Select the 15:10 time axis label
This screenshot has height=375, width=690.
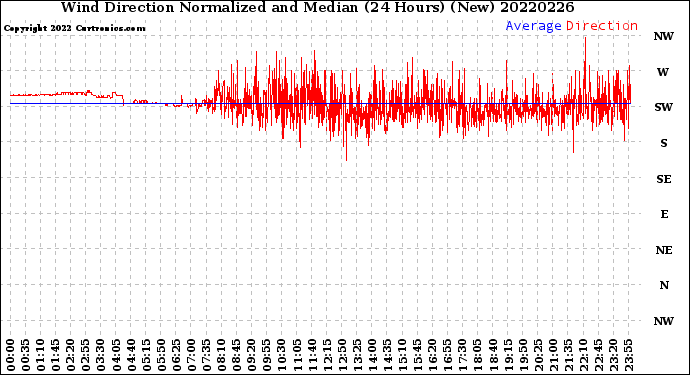(x=402, y=355)
